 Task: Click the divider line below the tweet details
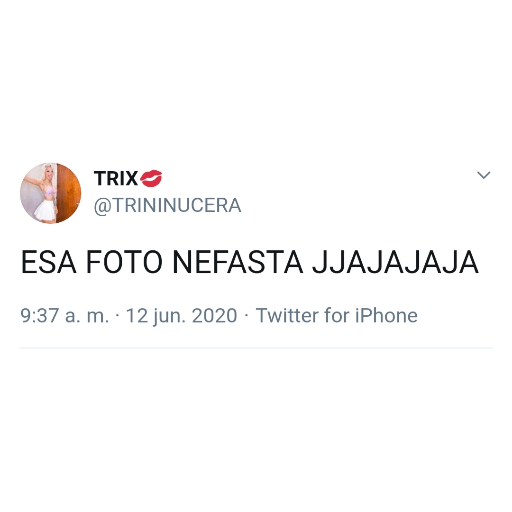256,348
